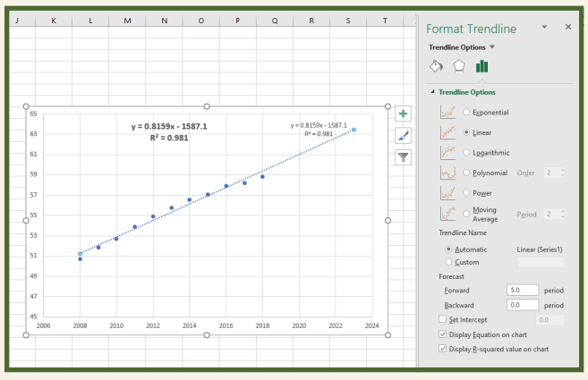Open the Fill & Line tab icon
This screenshot has height=380, width=588.
pos(437,66)
